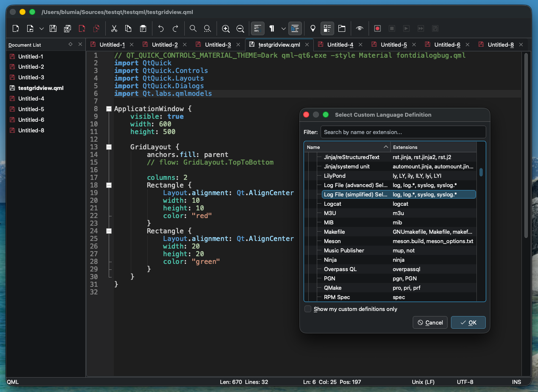Undo the last edit
This screenshot has height=392, width=538.
(x=161, y=28)
